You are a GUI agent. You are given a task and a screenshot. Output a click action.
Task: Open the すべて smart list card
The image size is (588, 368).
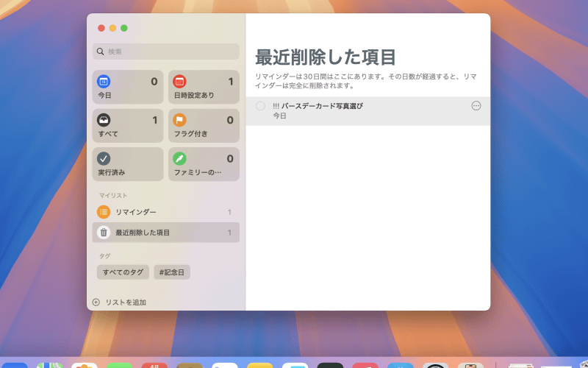click(128, 126)
